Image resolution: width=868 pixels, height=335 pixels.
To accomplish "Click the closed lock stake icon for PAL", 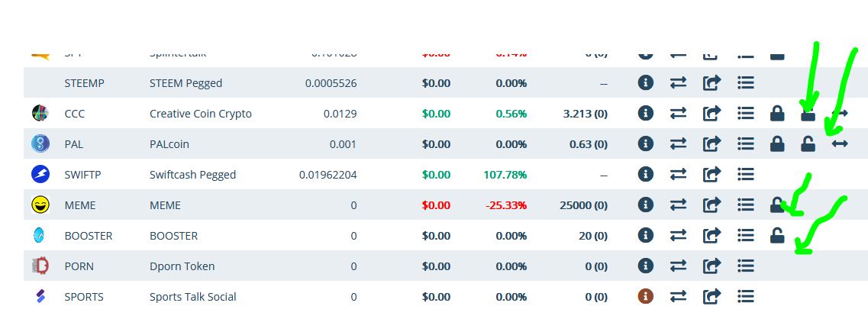I will click(777, 143).
